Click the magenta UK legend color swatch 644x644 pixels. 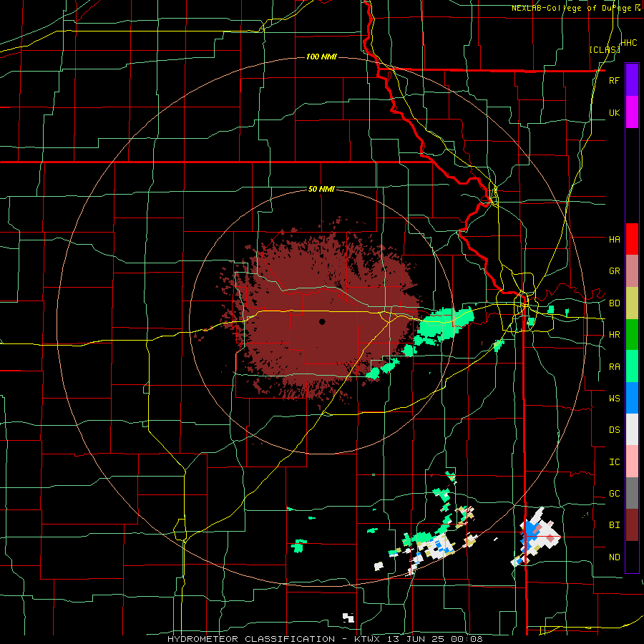coord(632,112)
